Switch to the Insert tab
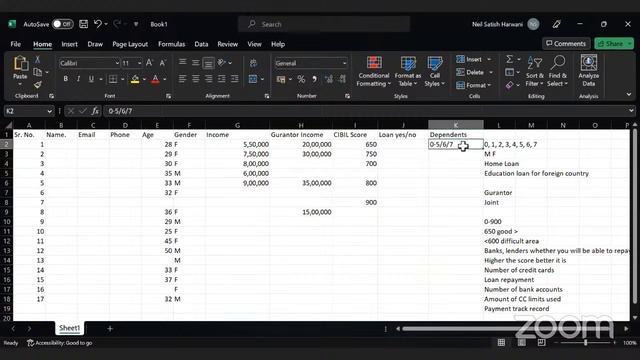The image size is (640, 360). [69, 44]
